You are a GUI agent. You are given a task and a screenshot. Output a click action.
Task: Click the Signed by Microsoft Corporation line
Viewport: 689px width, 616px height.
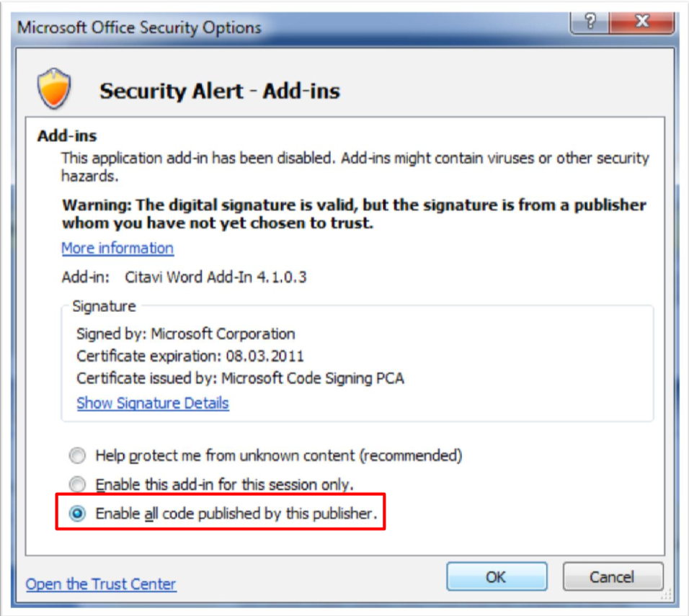coord(186,334)
